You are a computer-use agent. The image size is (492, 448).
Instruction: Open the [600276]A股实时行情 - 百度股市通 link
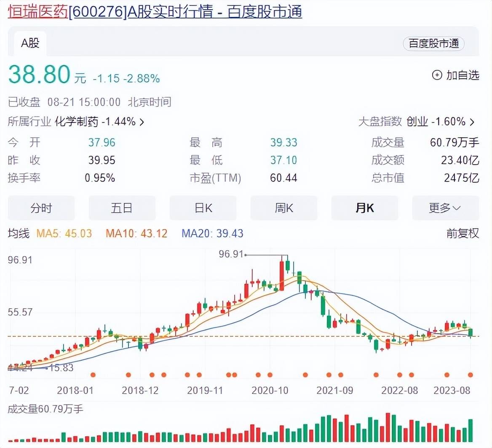coord(185,12)
